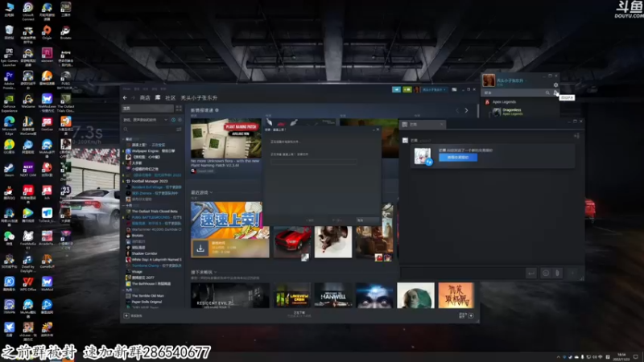The width and height of the screenshot is (644, 362).
Task: Open the Lakeview Cabin thumbnail
Action: (292, 295)
